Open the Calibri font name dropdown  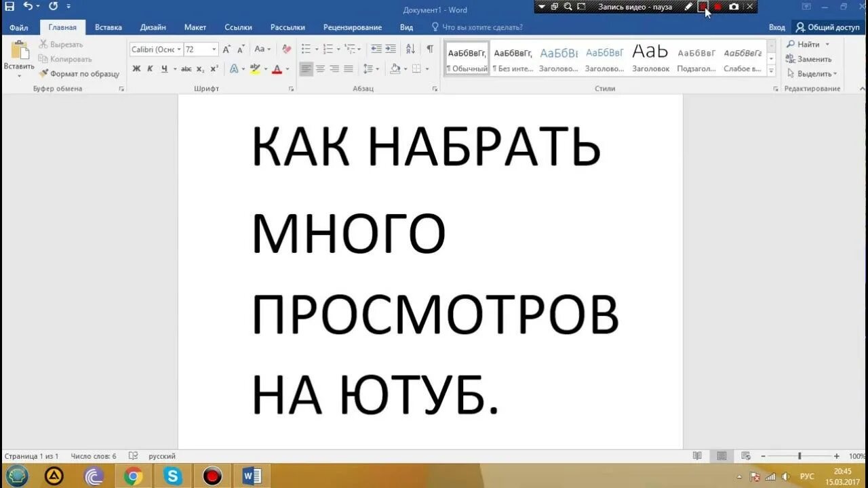point(179,49)
